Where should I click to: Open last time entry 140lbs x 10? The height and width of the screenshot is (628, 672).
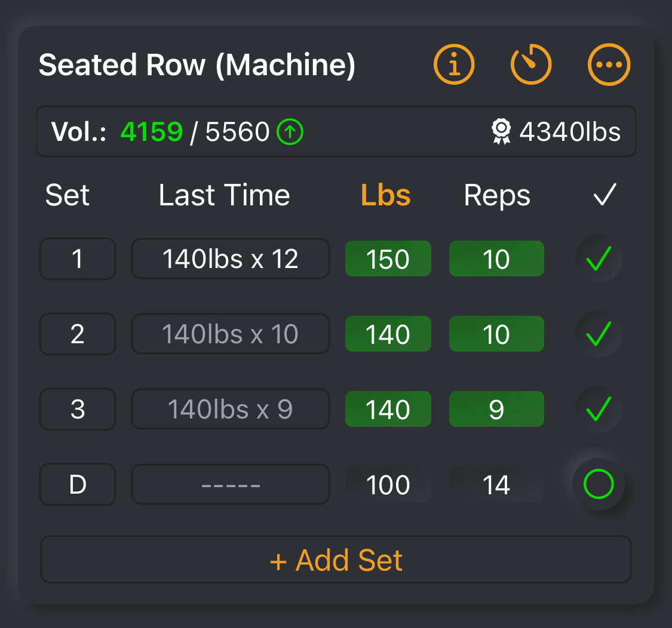pyautogui.click(x=230, y=334)
